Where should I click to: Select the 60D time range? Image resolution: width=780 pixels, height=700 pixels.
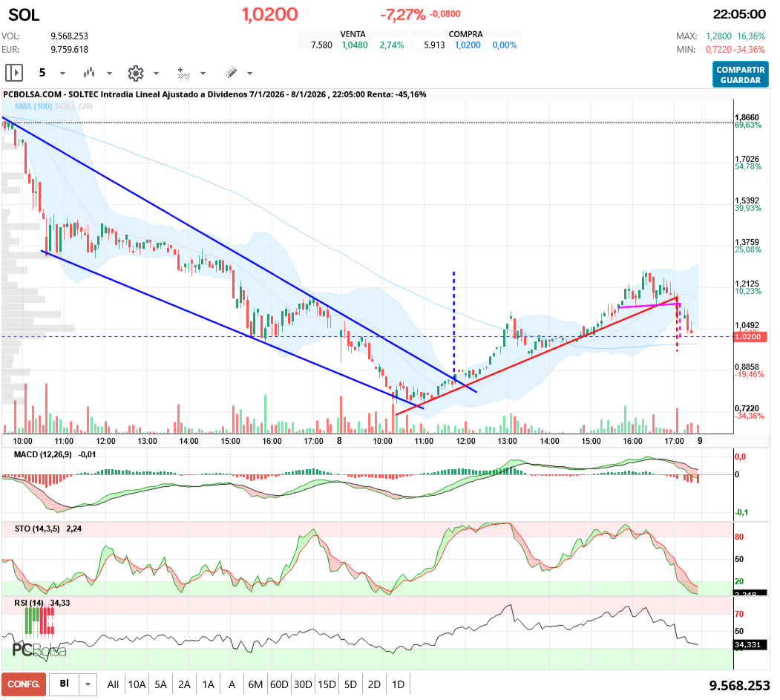[279, 684]
